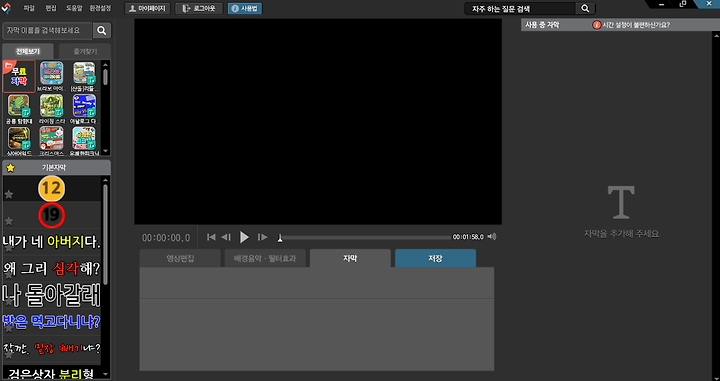Select the yellow 12 rating subtitle

point(51,188)
